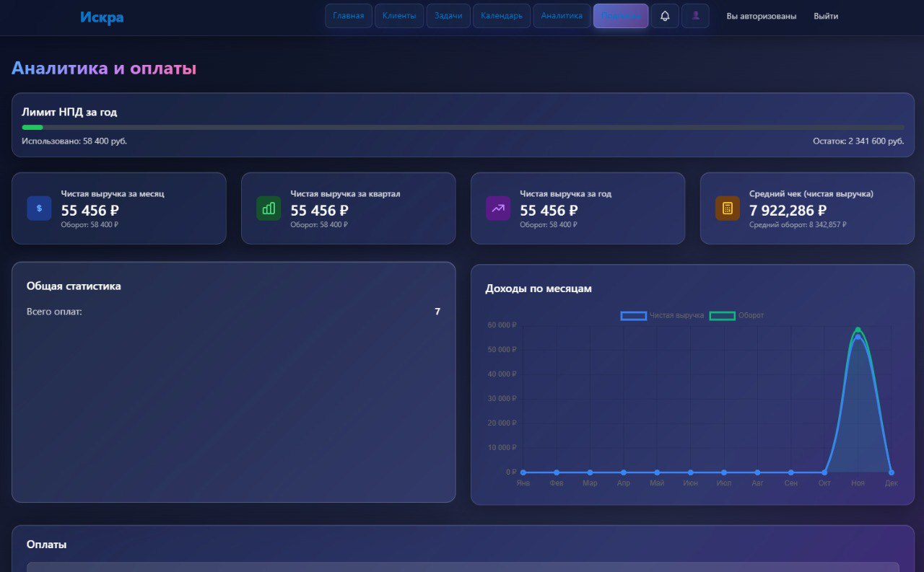Image resolution: width=924 pixels, height=572 pixels.
Task: Open the Главная navigation tab
Action: pos(349,16)
